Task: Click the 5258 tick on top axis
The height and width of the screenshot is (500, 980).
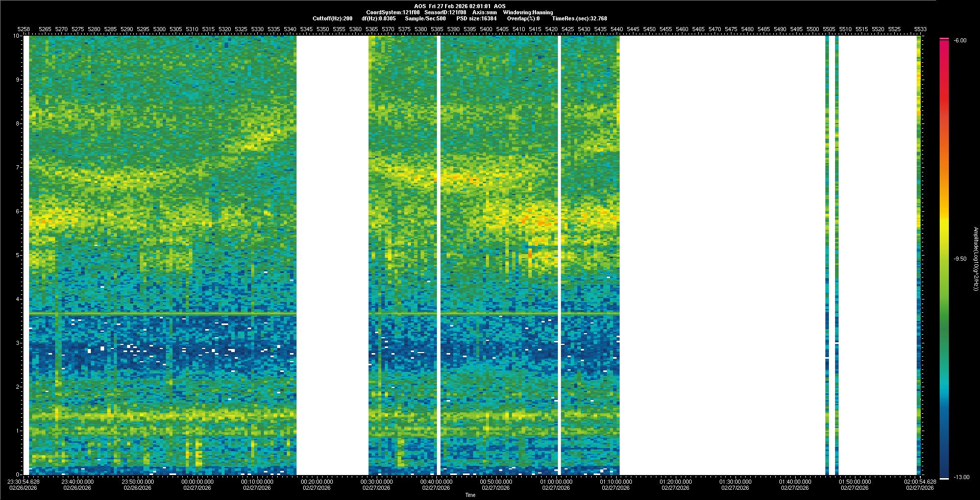Action: (x=23, y=30)
